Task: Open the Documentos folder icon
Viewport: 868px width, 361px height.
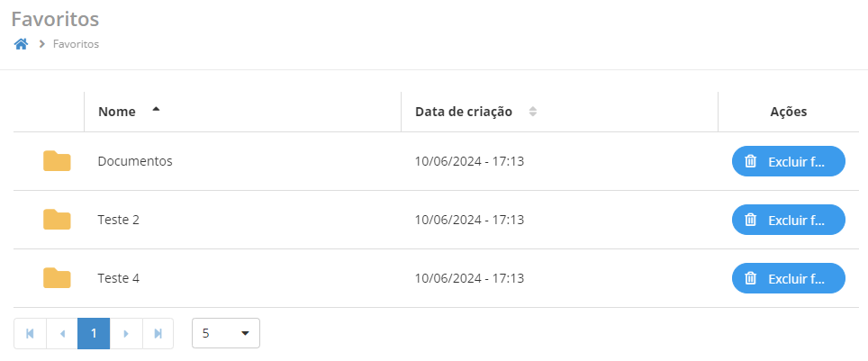Action: (57, 161)
